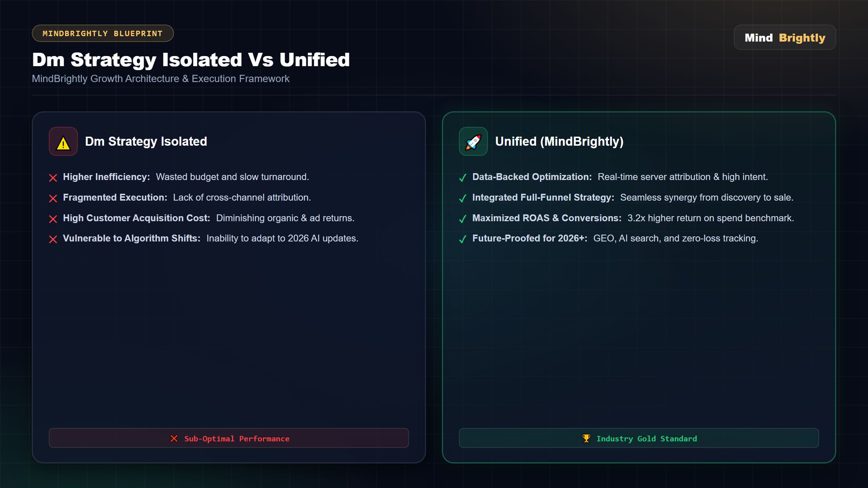This screenshot has width=868, height=488.
Task: Click the green check beside Data-Backed Optimization
Action: pos(463,177)
